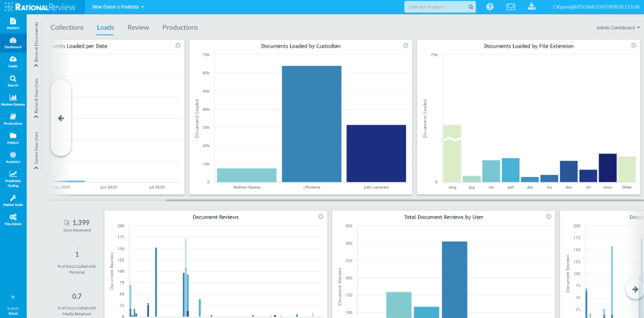
Task: Expand the New Enron v Podesta matter dropdown
Action: pyautogui.click(x=118, y=7)
